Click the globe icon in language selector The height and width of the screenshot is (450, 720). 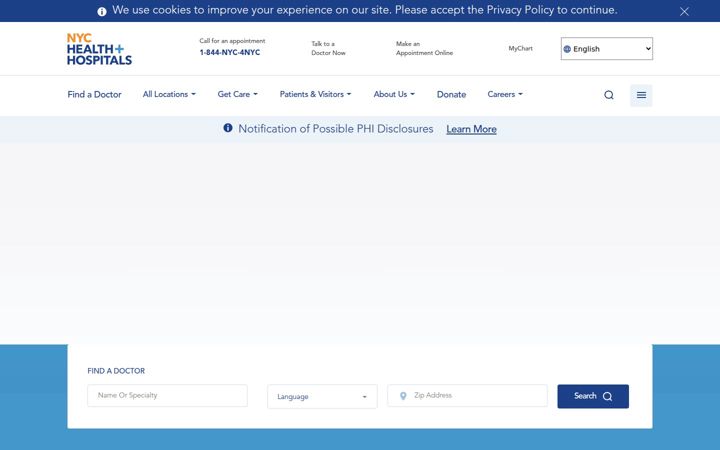click(567, 49)
